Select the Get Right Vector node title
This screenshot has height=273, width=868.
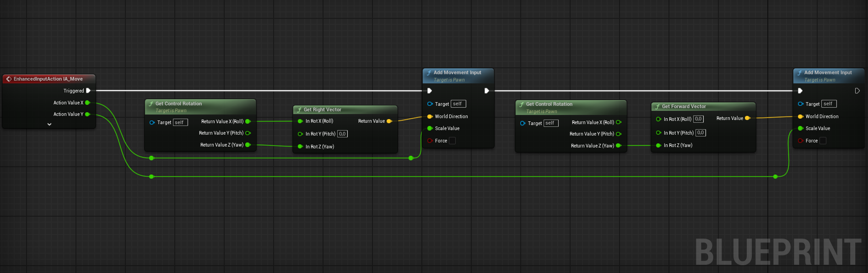(x=323, y=109)
